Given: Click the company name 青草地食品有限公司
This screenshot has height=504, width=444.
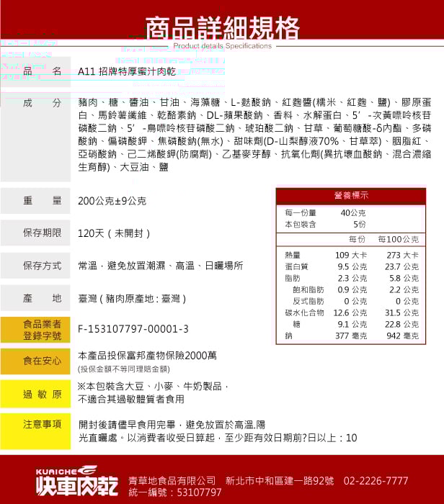Looking at the screenshot, I should (x=172, y=481).
